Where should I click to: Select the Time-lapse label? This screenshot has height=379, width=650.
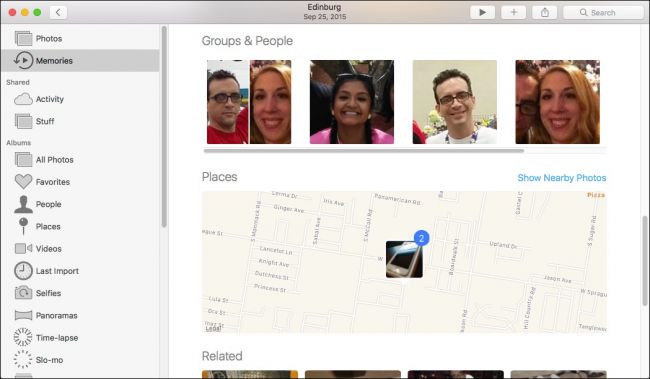[57, 338]
